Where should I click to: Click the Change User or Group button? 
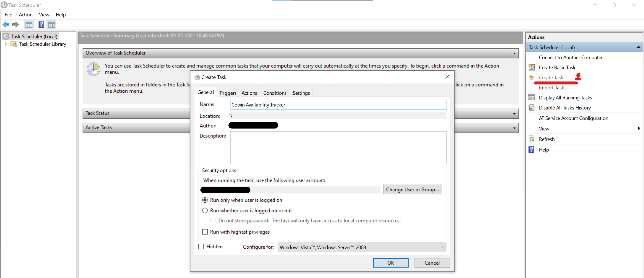(x=412, y=189)
